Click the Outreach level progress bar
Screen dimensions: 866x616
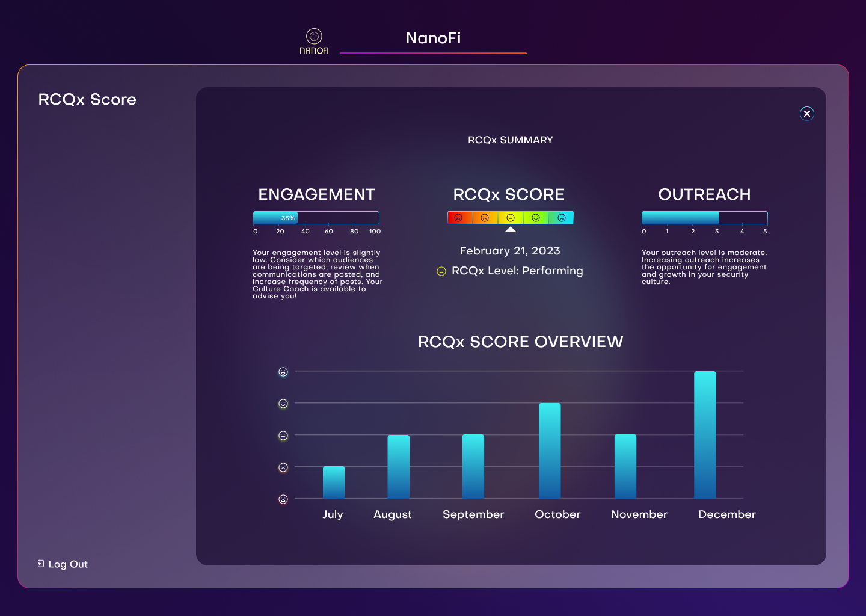coord(704,218)
